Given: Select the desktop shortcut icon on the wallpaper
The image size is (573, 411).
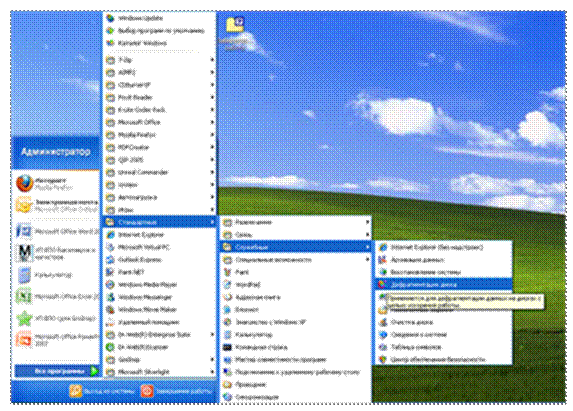Looking at the screenshot, I should (234, 33).
